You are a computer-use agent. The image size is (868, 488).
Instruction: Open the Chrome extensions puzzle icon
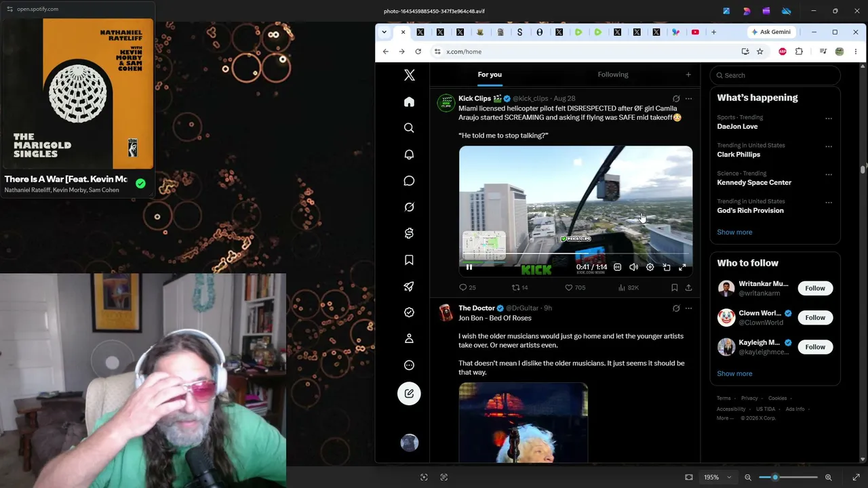(799, 52)
